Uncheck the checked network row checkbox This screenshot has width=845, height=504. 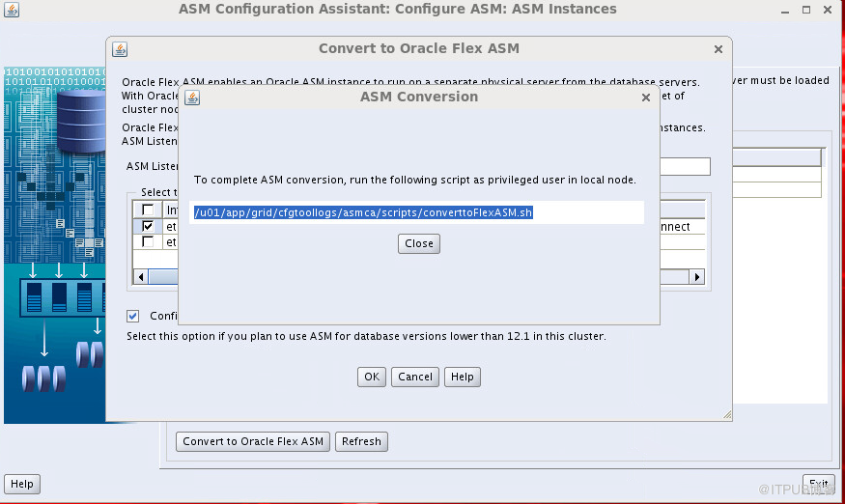148,226
